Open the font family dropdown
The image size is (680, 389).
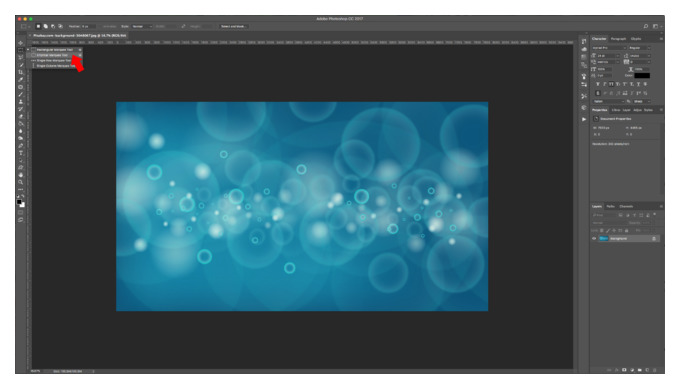[609, 48]
